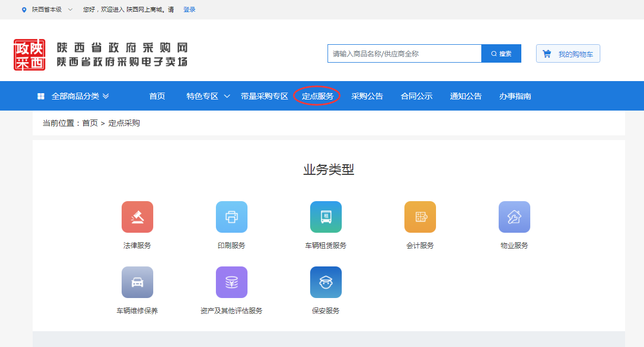Viewport: 644px width, 347px height.
Task: Click the 印刷服务 text label
Action: 232,245
